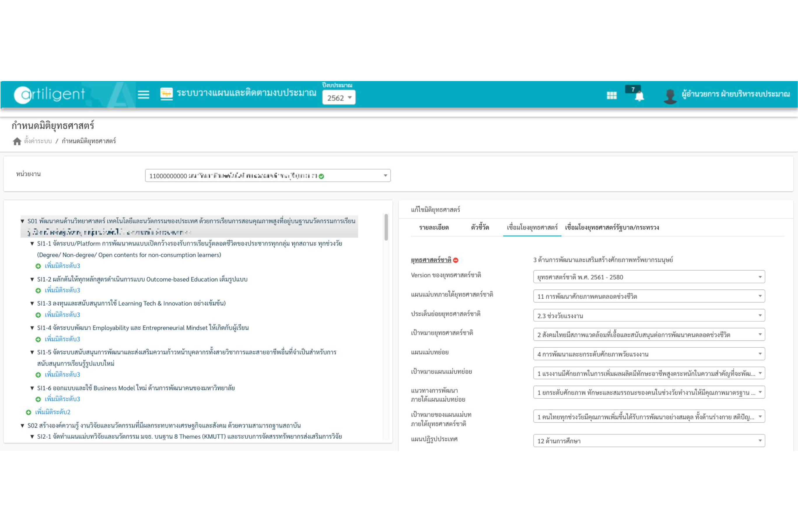Collapse the SI1-3 tree item

point(32,303)
